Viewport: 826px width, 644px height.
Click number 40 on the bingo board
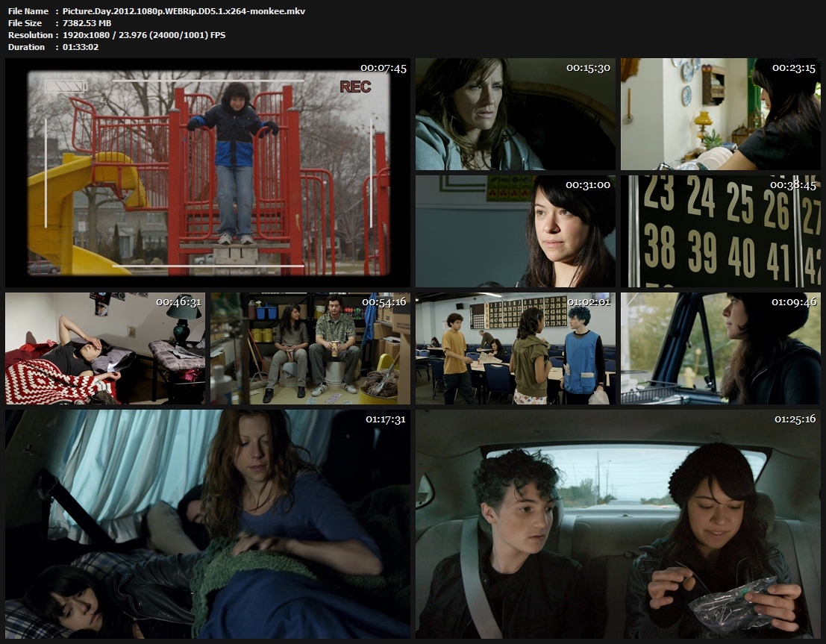741,256
